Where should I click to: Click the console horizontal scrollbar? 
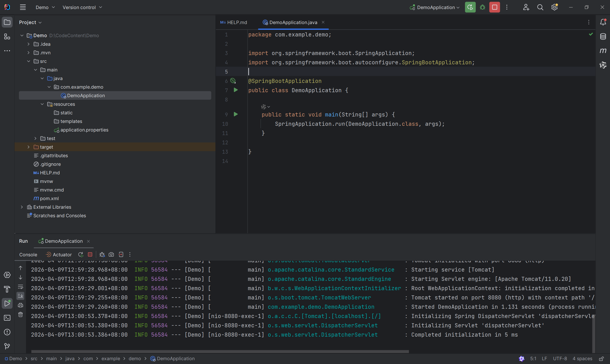click(x=220, y=351)
